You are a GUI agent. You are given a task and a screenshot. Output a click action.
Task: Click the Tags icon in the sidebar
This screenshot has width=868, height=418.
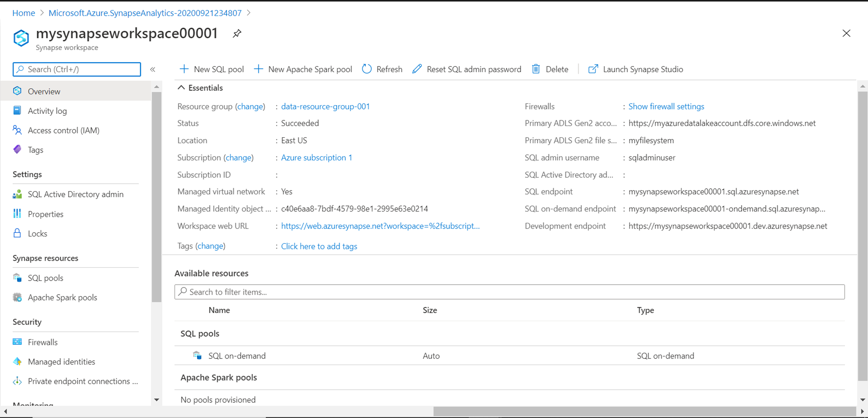tap(17, 149)
